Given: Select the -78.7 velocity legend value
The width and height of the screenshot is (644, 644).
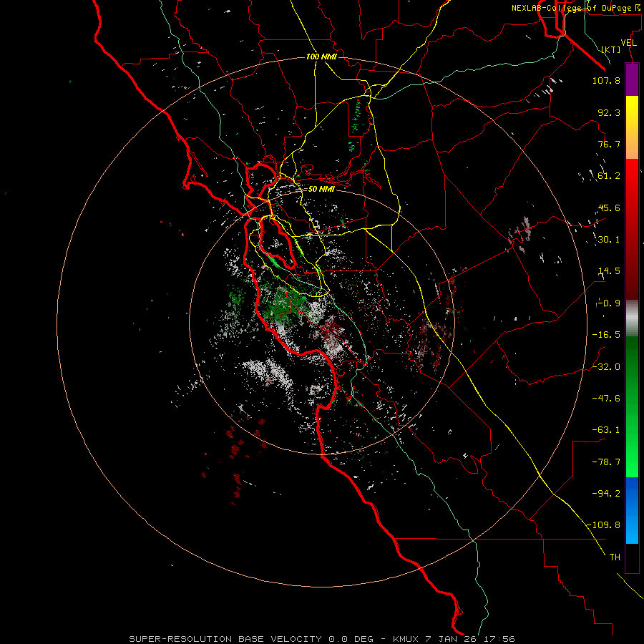Looking at the screenshot, I should (606, 462).
